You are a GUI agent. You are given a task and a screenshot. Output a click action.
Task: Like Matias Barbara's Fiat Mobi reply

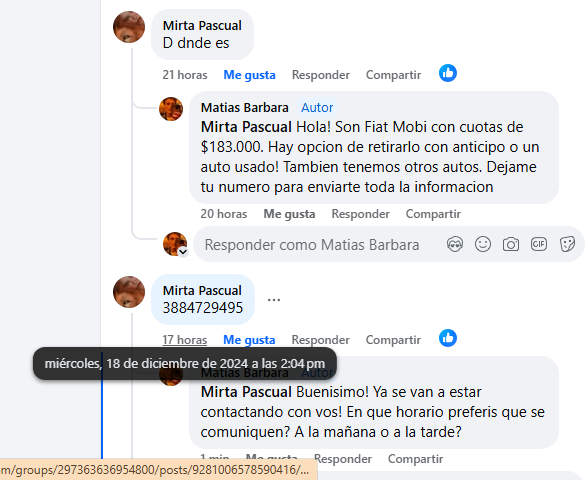point(289,214)
